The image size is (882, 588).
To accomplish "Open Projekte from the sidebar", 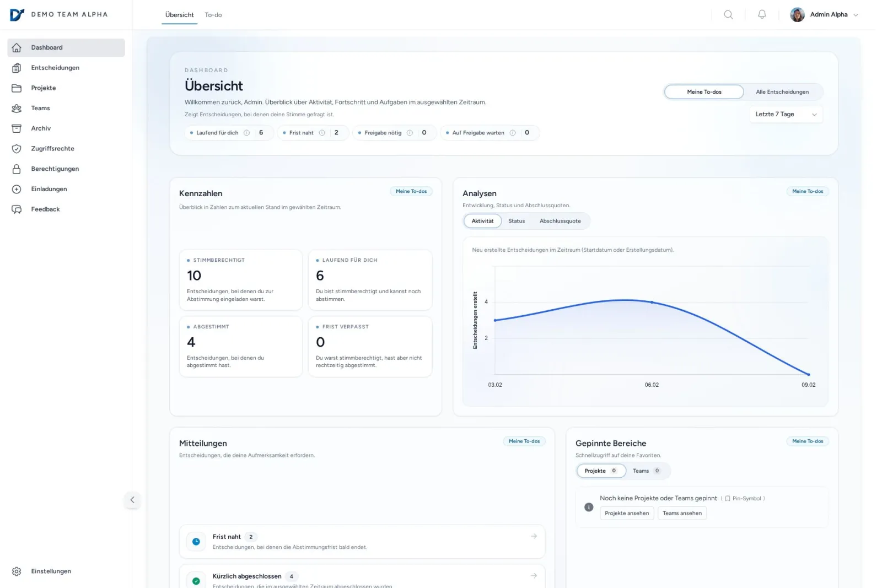I will pyautogui.click(x=44, y=88).
